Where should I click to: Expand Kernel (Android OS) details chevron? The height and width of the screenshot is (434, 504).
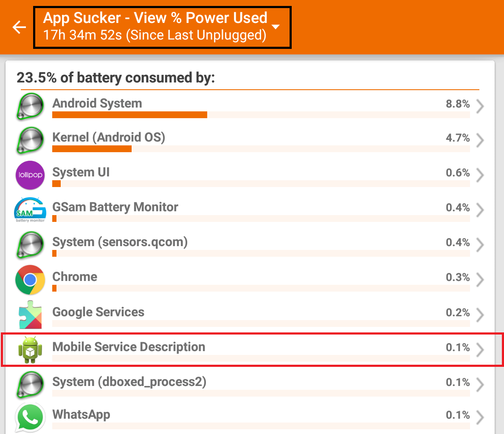(x=480, y=140)
